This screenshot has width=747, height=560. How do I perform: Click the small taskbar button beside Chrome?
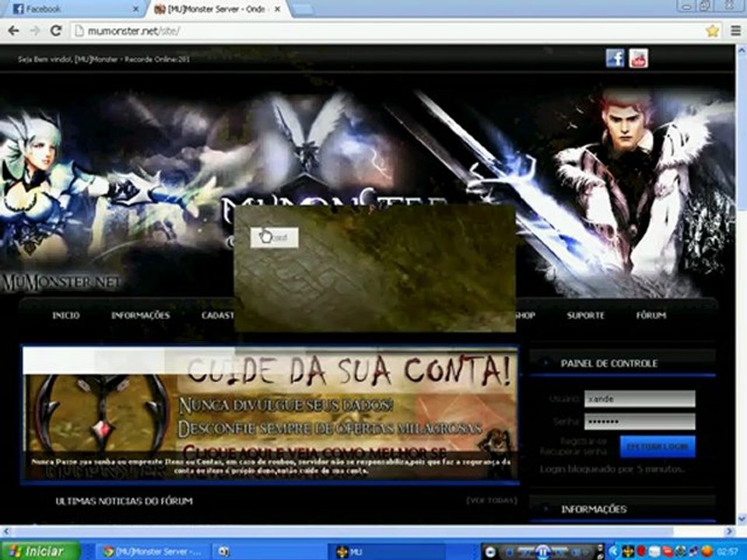coord(269,552)
